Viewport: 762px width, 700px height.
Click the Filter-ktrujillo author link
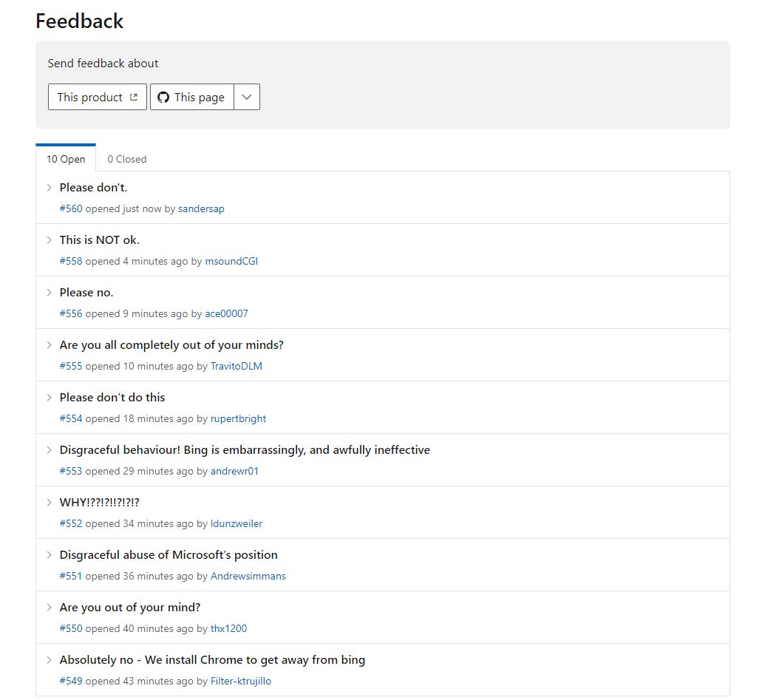(x=240, y=682)
